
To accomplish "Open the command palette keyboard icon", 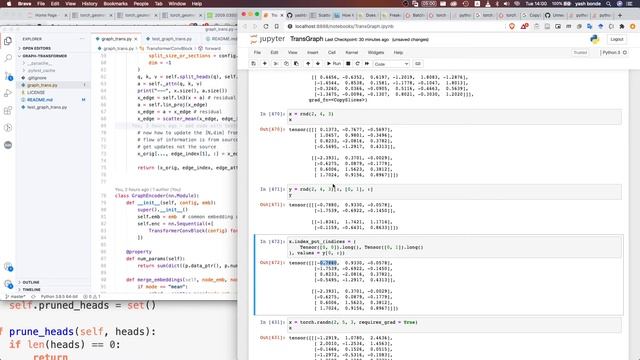I will 418,64.
